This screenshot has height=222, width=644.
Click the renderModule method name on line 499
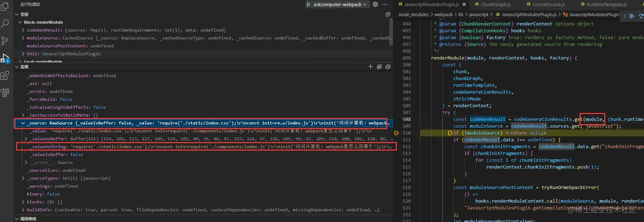tap(448, 58)
